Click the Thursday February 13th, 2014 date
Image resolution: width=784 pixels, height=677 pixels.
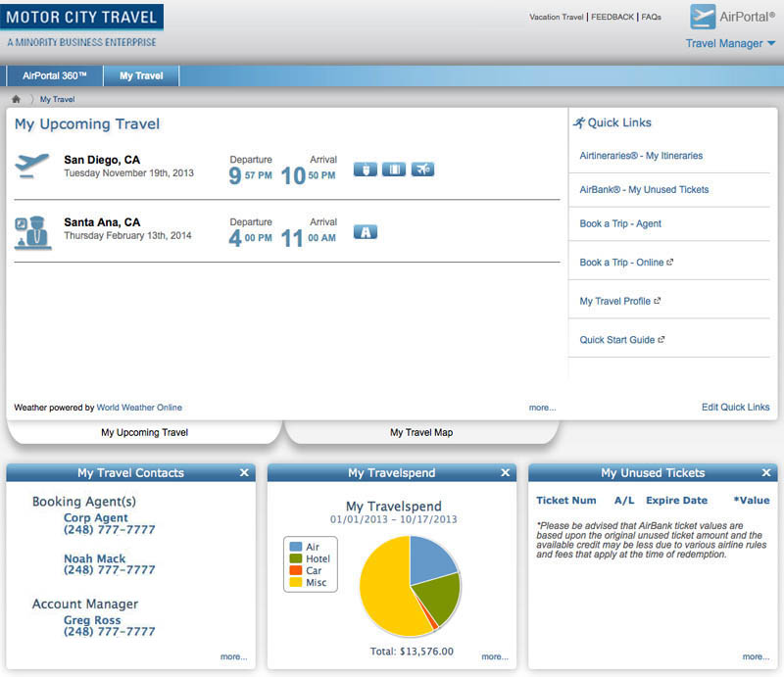click(x=127, y=235)
